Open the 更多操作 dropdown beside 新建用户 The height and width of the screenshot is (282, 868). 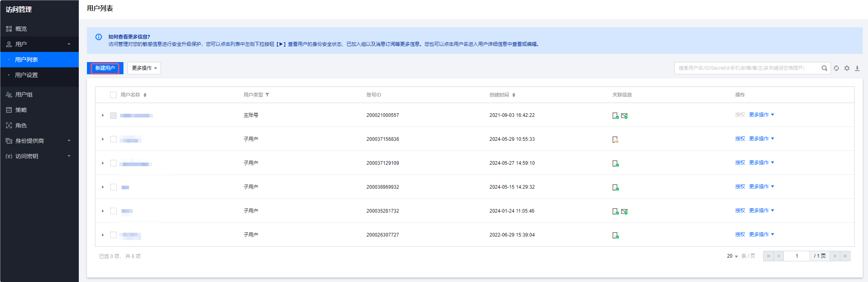[x=144, y=68]
